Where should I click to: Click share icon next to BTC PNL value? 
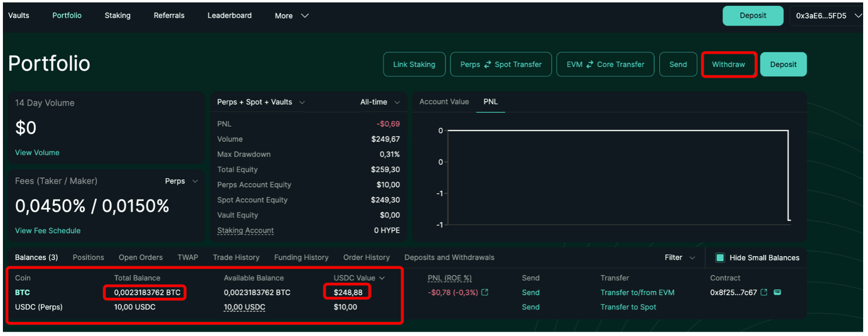(x=485, y=292)
